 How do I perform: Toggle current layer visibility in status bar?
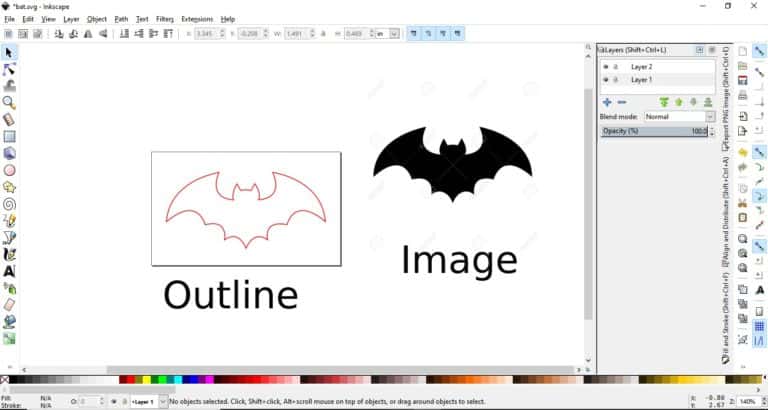114,402
